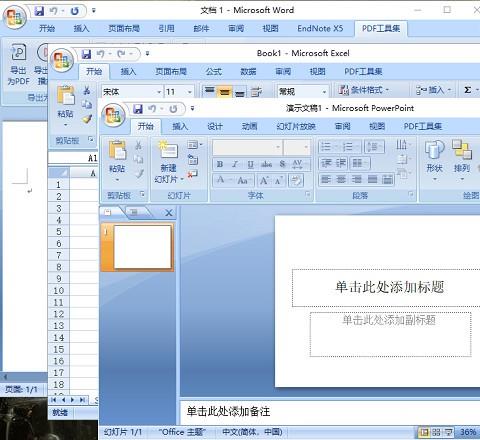The width and height of the screenshot is (480, 440).
Task: Expand Excel 条件格式 menu
Action: click(364, 90)
